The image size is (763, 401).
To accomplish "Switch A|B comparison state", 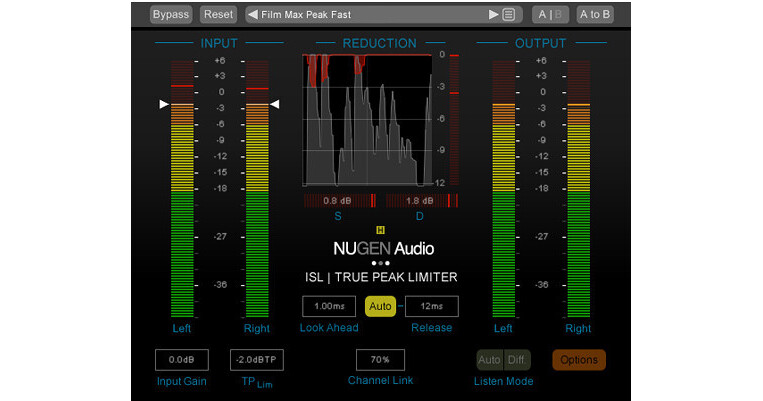I will tap(550, 15).
